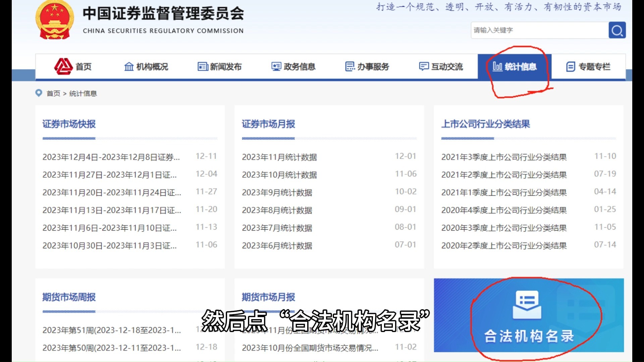This screenshot has width=644, height=362.
Task: Open 2023年8月统计数据 monthly report
Action: (x=277, y=210)
